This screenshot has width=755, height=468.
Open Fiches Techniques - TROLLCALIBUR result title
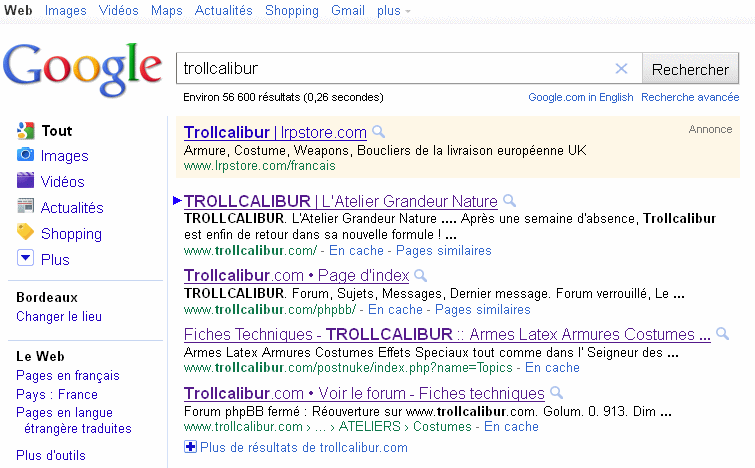pos(447,334)
